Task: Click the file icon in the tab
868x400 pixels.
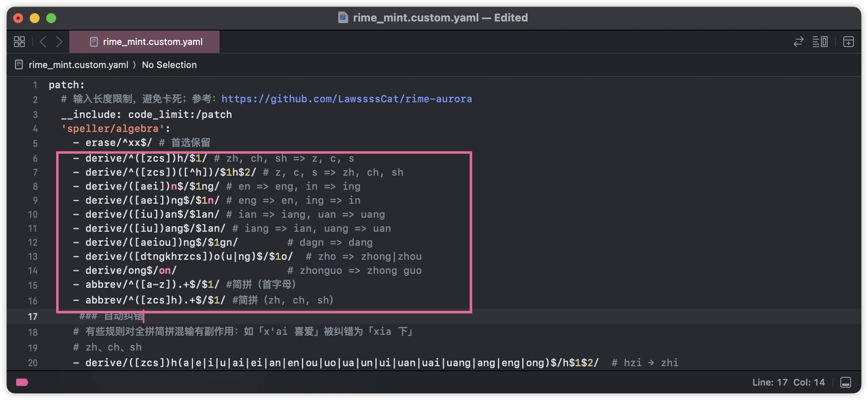Action: coord(94,42)
